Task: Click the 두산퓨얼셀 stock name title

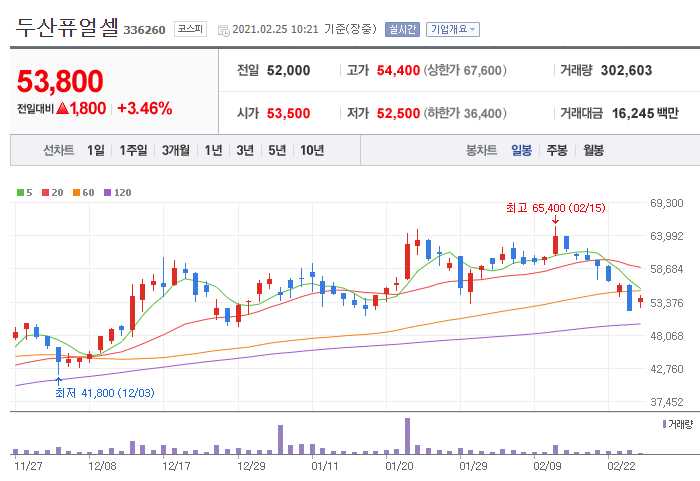Action: [x=67, y=28]
